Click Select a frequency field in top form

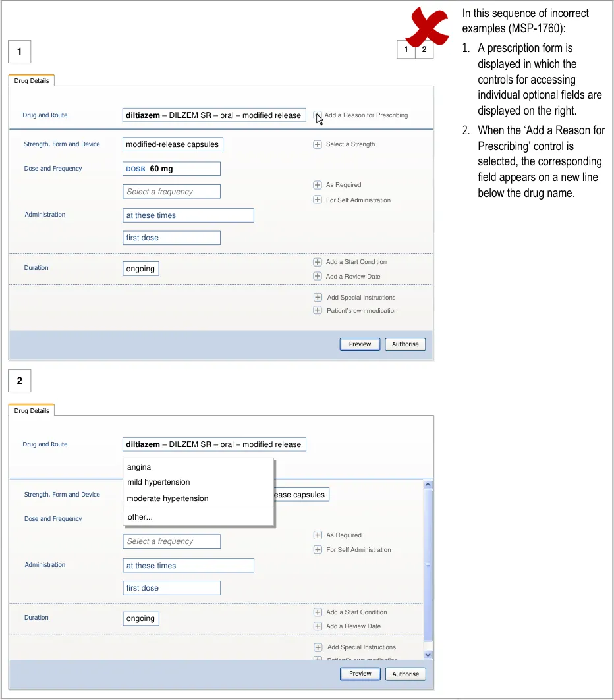[171, 192]
